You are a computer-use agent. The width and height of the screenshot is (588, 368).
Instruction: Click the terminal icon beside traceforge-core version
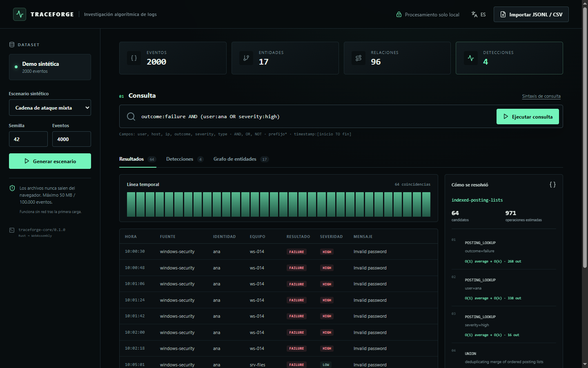12,230
